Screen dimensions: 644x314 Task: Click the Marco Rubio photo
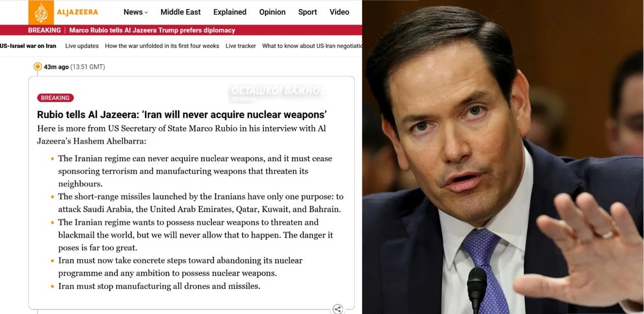[x=503, y=157]
